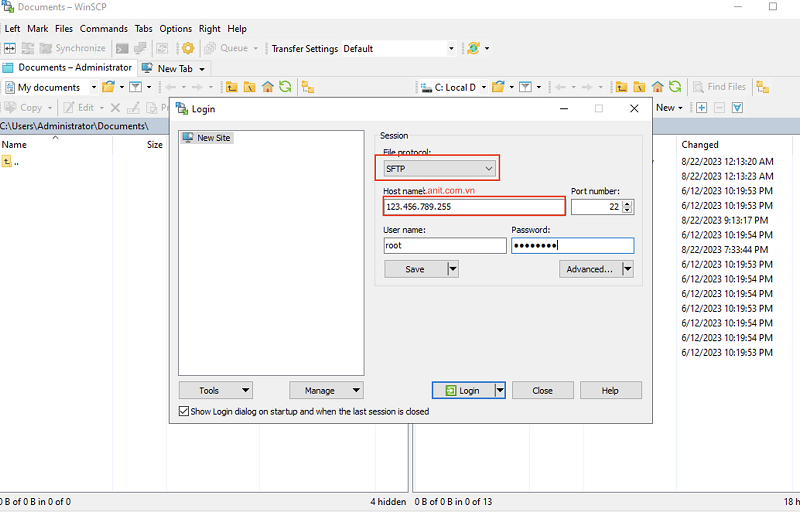Open the Right menu
The width and height of the screenshot is (800, 512).
pos(210,29)
